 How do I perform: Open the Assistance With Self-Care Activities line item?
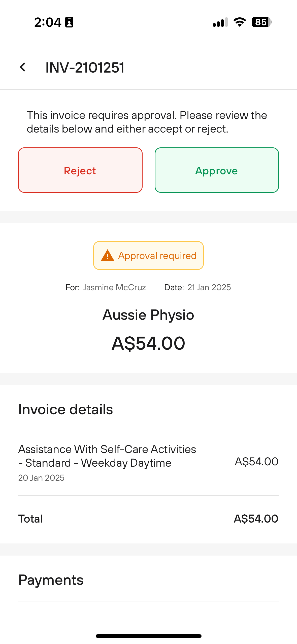pyautogui.click(x=148, y=463)
